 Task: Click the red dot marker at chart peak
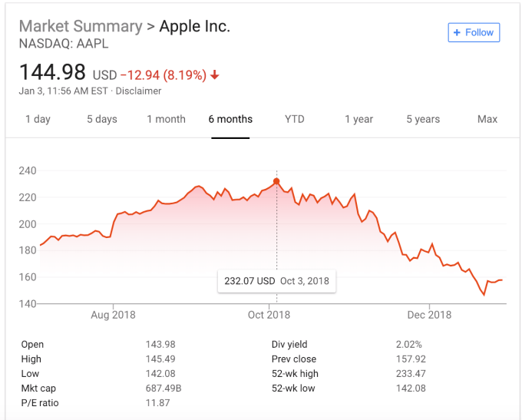tap(276, 182)
